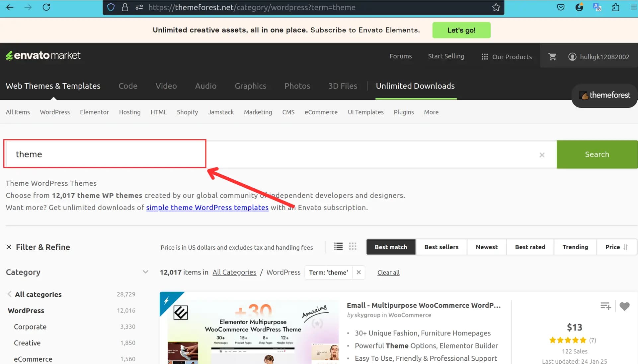This screenshot has width=638, height=364.
Task: Click the Let's go! button
Action: 461,30
